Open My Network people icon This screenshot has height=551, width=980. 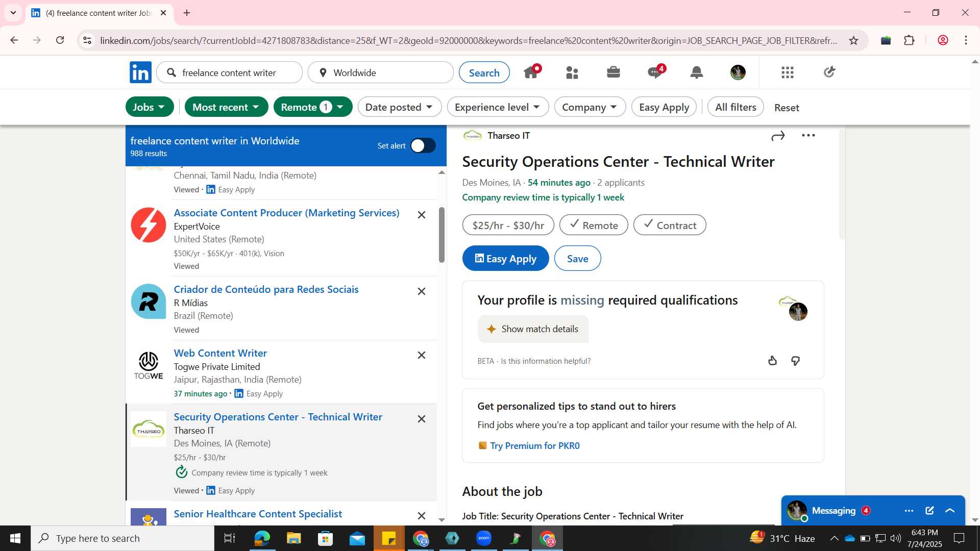pyautogui.click(x=572, y=72)
